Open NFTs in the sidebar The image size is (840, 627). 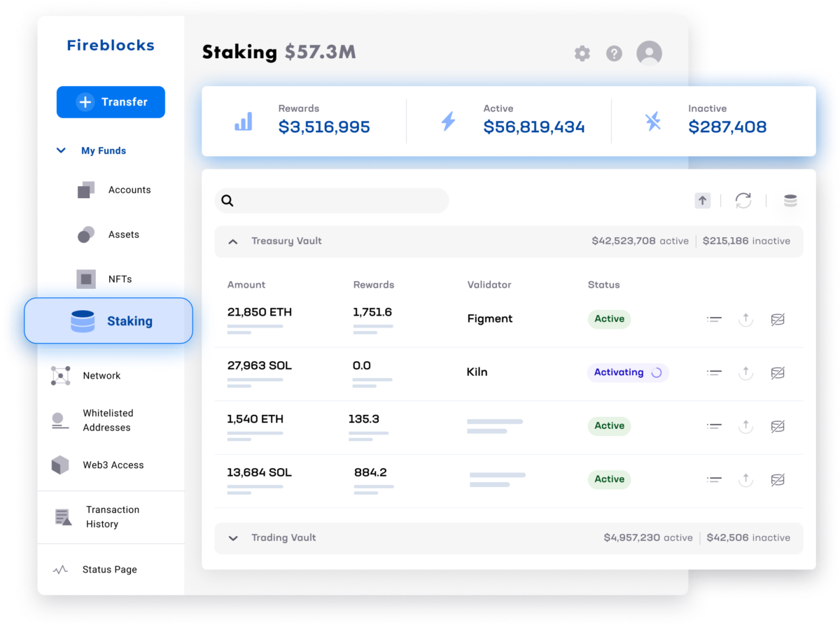(120, 279)
